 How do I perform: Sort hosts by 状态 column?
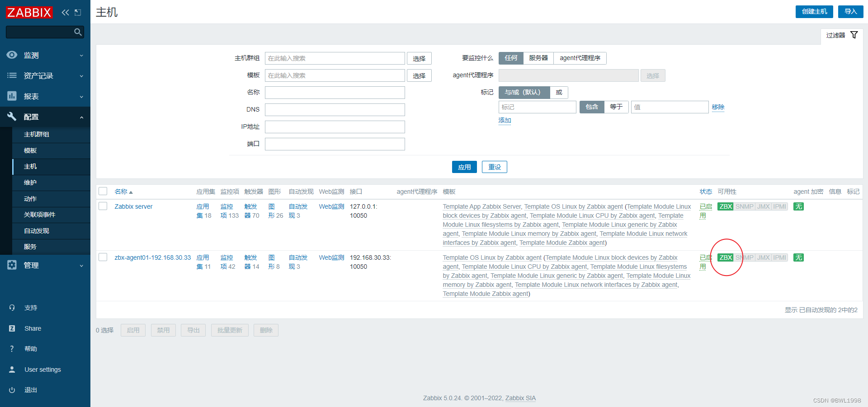click(706, 192)
